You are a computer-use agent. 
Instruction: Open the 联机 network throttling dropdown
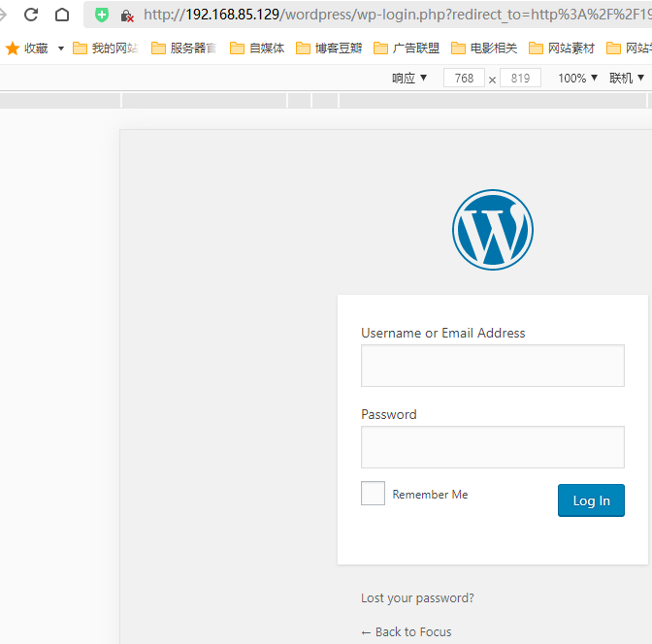[626, 79]
